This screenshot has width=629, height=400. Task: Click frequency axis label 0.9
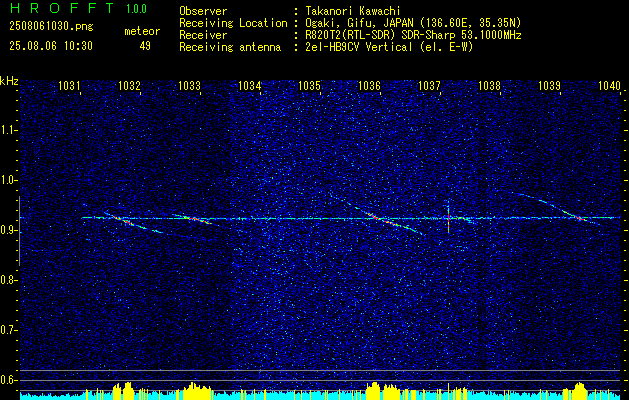point(8,230)
